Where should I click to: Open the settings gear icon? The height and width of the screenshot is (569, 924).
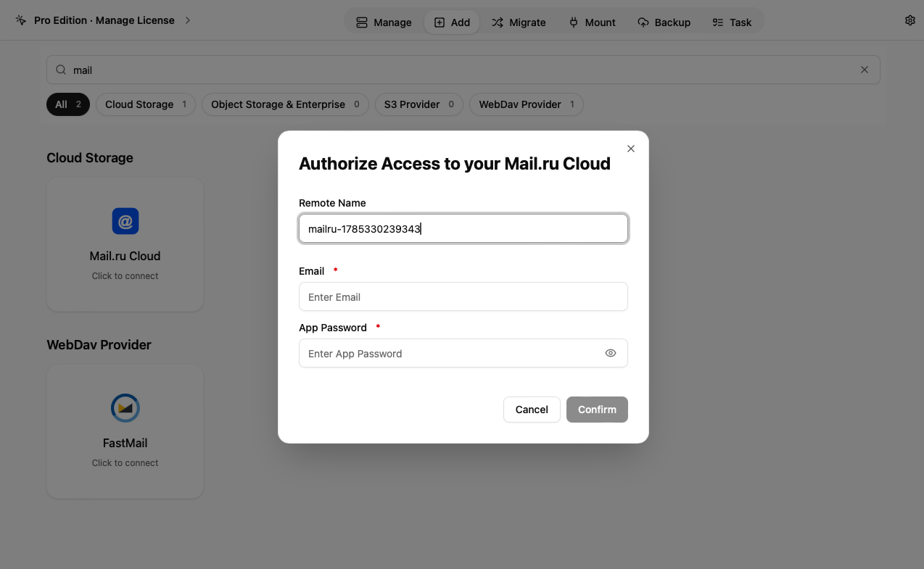[x=909, y=20]
